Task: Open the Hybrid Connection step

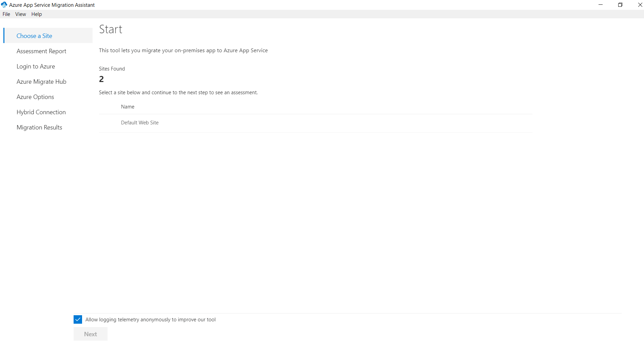Action: tap(41, 112)
